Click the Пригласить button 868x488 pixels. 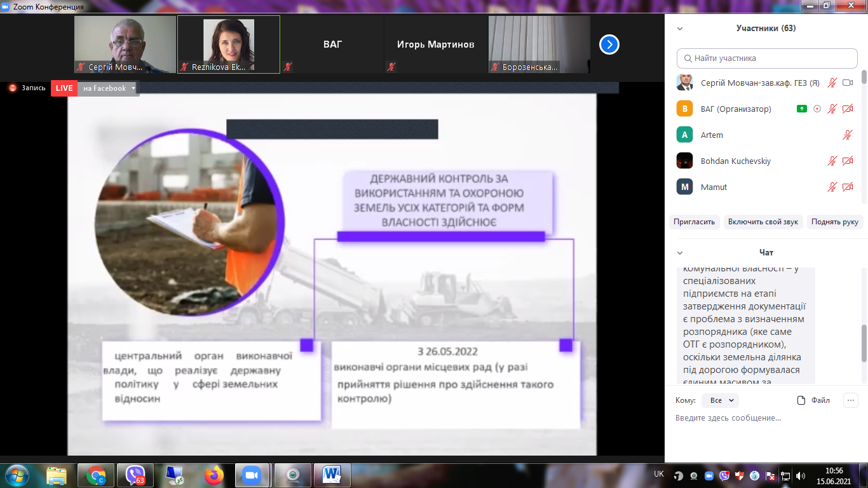695,222
